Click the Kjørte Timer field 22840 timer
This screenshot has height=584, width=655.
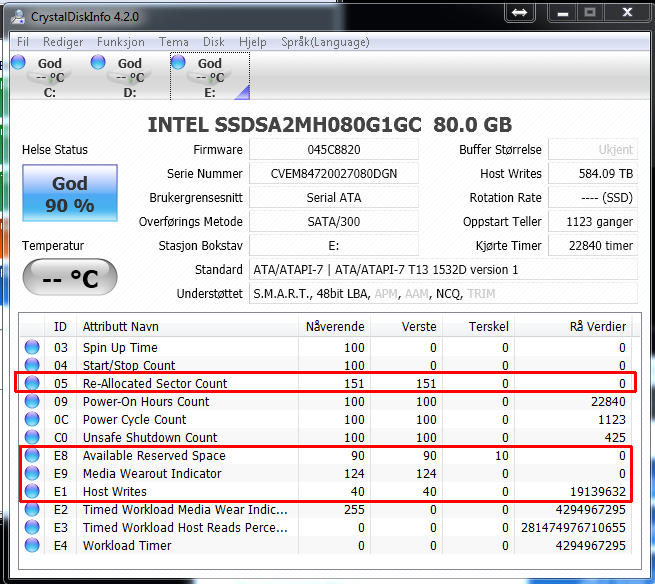point(593,246)
